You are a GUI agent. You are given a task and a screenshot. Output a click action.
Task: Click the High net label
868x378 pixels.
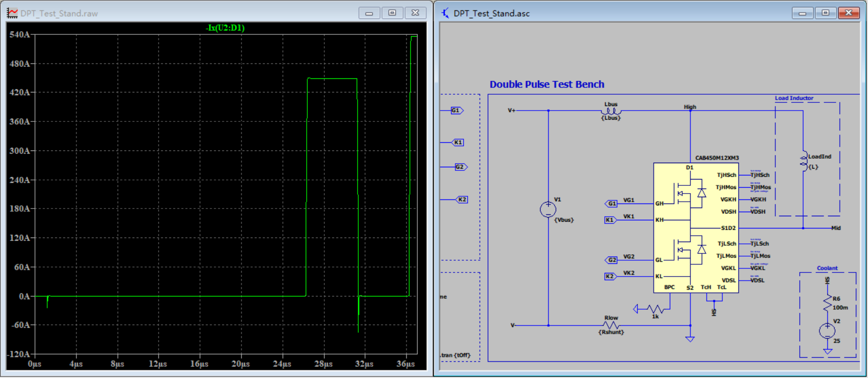coord(690,107)
